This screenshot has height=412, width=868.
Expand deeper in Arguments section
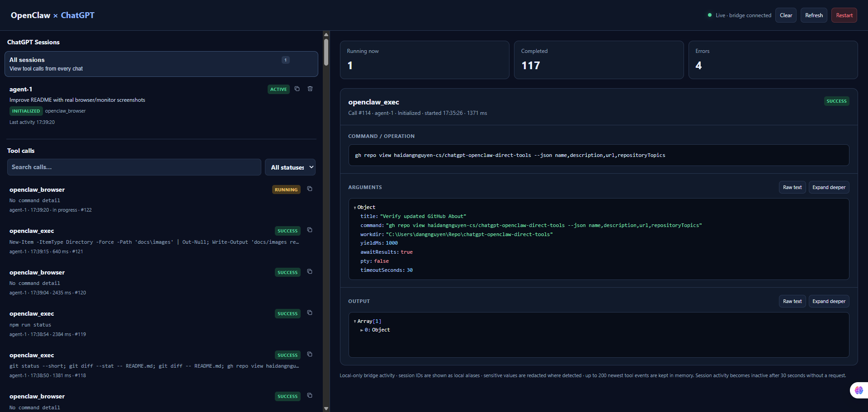coord(829,187)
